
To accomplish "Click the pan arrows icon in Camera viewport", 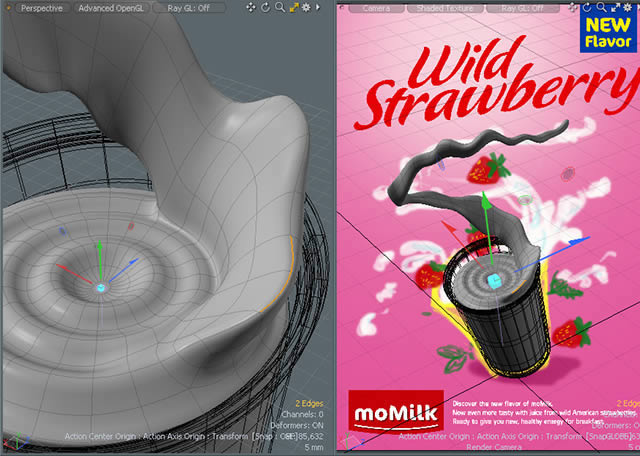I will coord(573,7).
